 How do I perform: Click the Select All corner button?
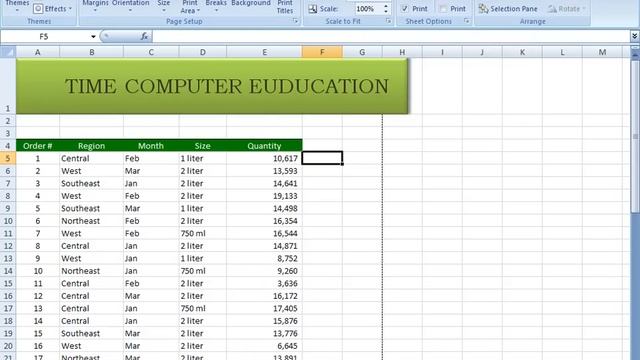[x=8, y=52]
